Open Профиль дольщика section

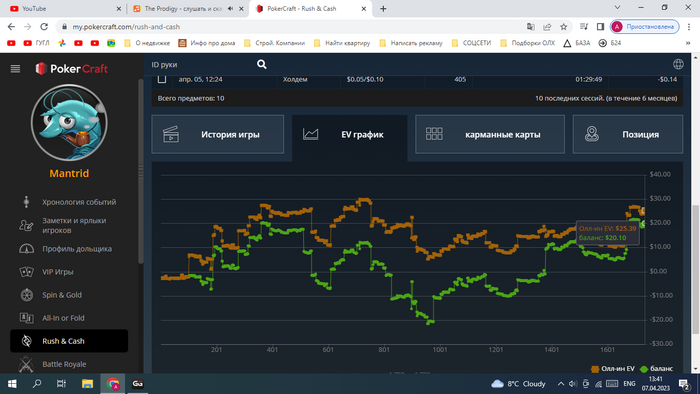click(69, 249)
